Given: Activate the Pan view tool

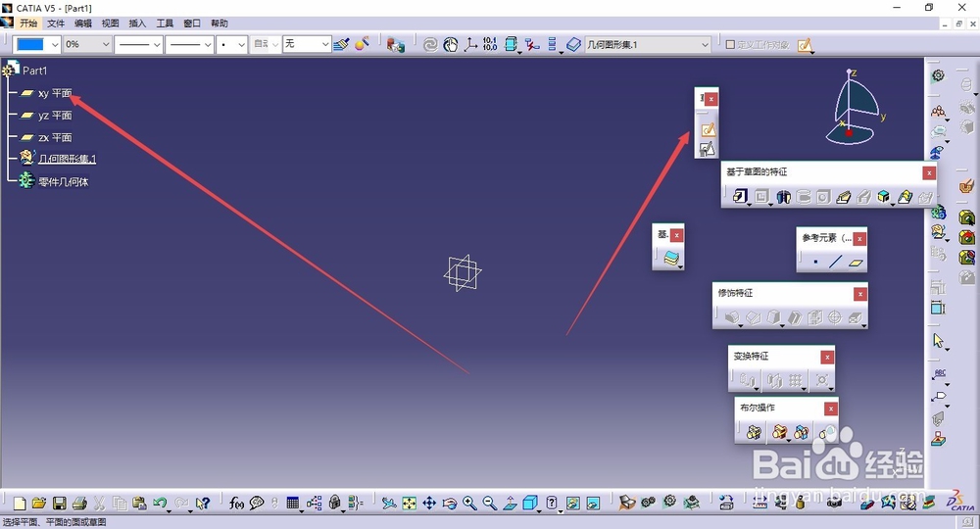Looking at the screenshot, I should pos(429,504).
